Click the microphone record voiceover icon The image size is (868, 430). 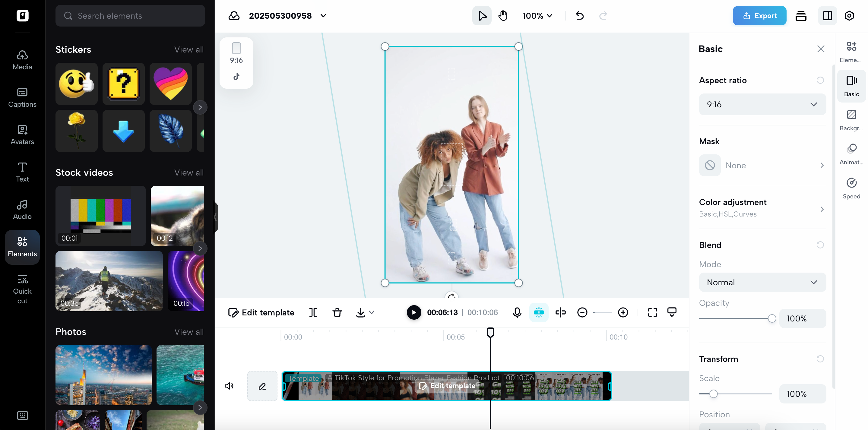click(x=517, y=312)
